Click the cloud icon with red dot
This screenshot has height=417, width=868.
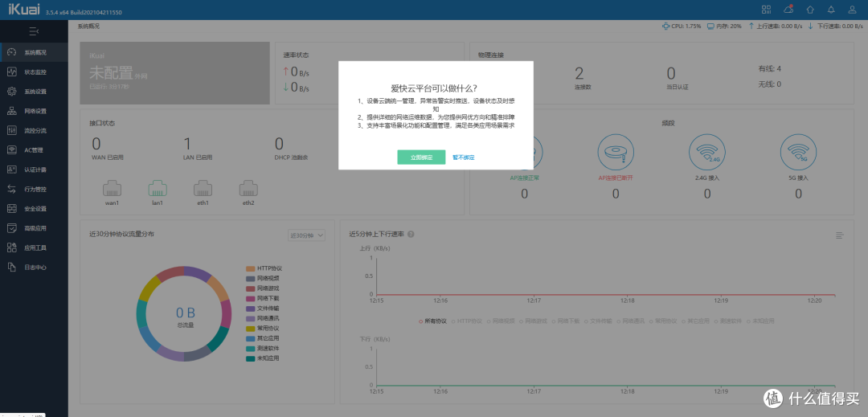[789, 10]
